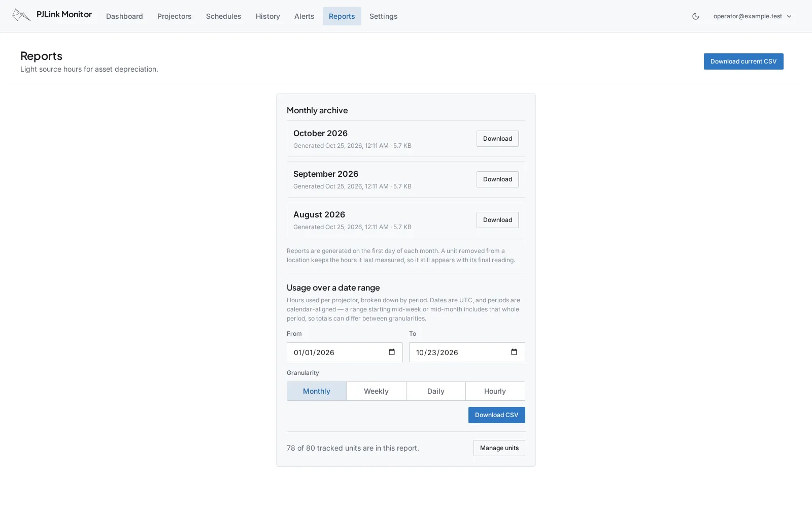Download the August 2026 report
Viewport: 812px width, 508px height.
[x=497, y=220]
